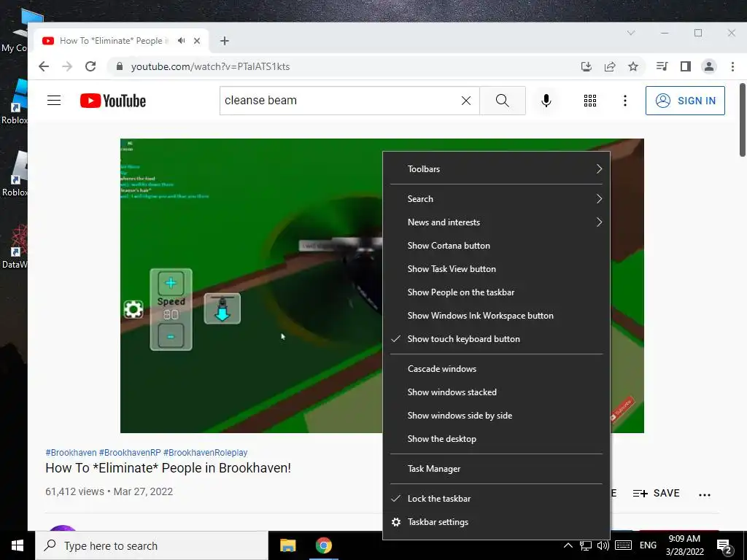This screenshot has height=560, width=747.
Task: Expand the Search submenu
Action: click(x=496, y=199)
